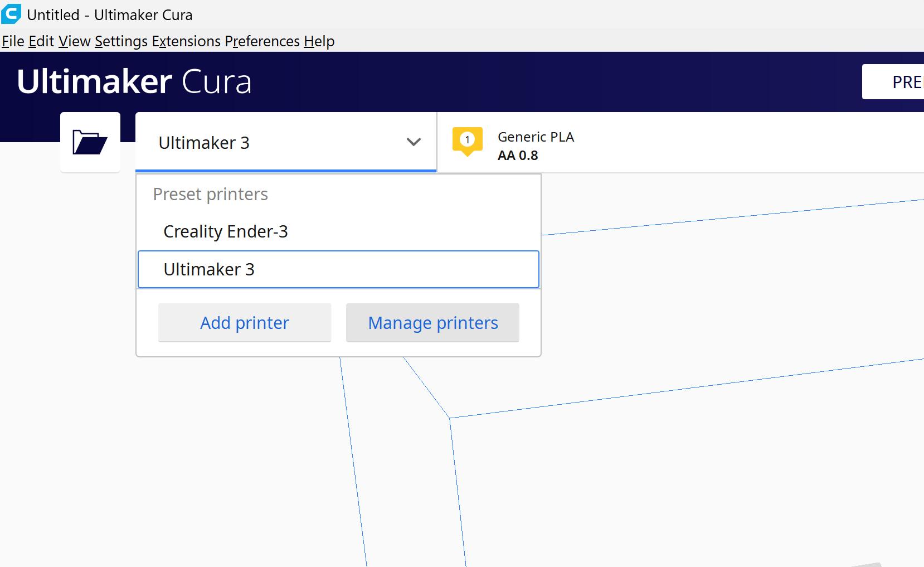Open the Help menu

(x=319, y=41)
